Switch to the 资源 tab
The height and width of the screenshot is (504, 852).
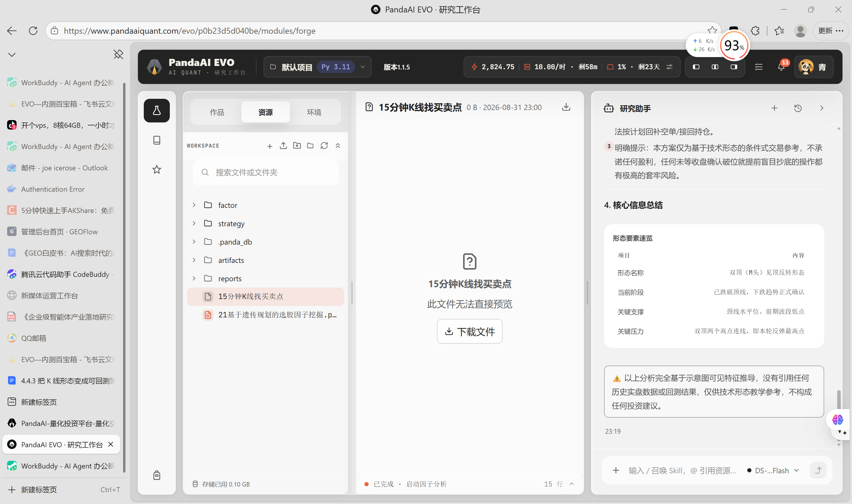click(x=265, y=112)
